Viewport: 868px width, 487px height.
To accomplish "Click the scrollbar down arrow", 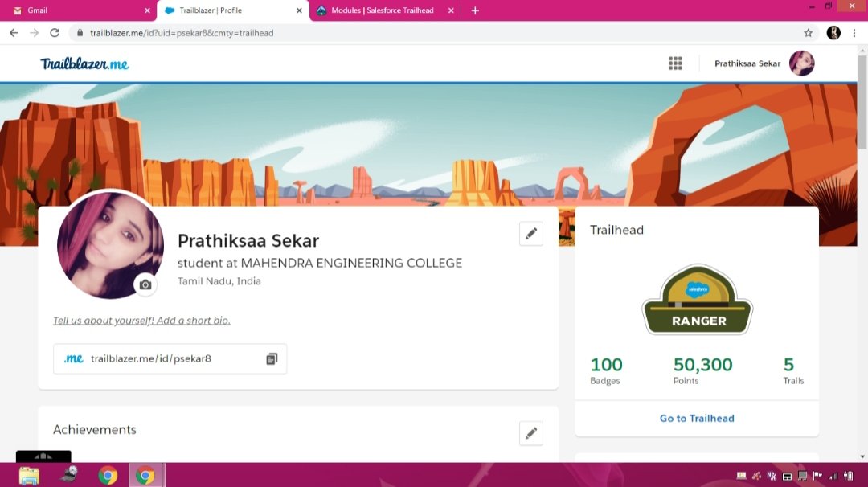I will [862, 456].
